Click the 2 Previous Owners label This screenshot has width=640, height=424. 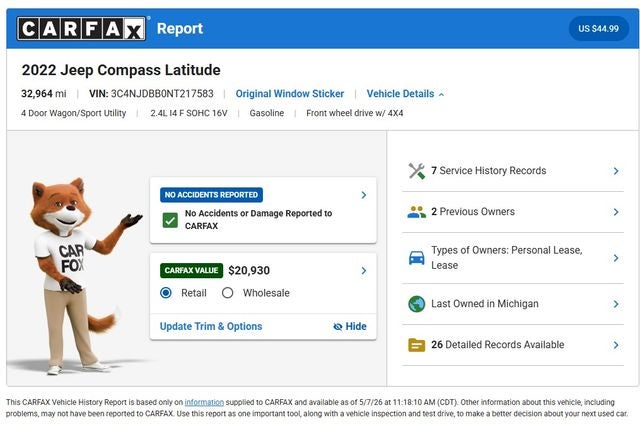pyautogui.click(x=473, y=212)
